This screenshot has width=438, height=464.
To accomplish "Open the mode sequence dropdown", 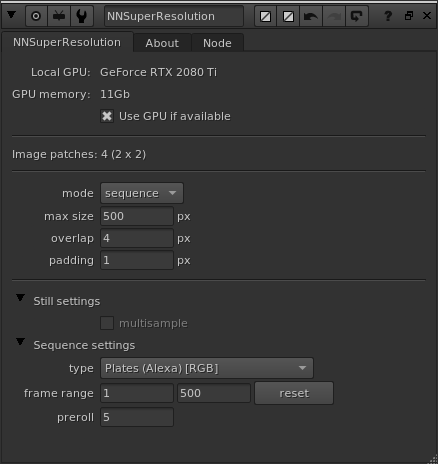I will coord(142,193).
